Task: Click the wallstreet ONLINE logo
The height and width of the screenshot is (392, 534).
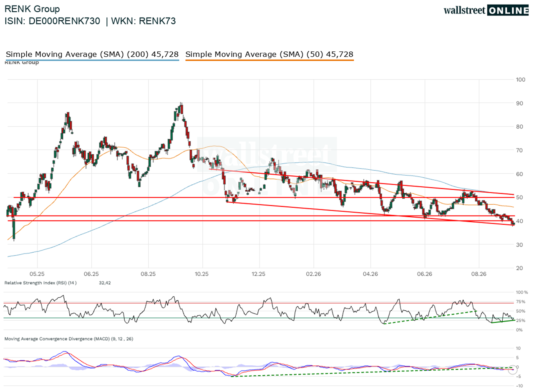Action: (x=486, y=10)
